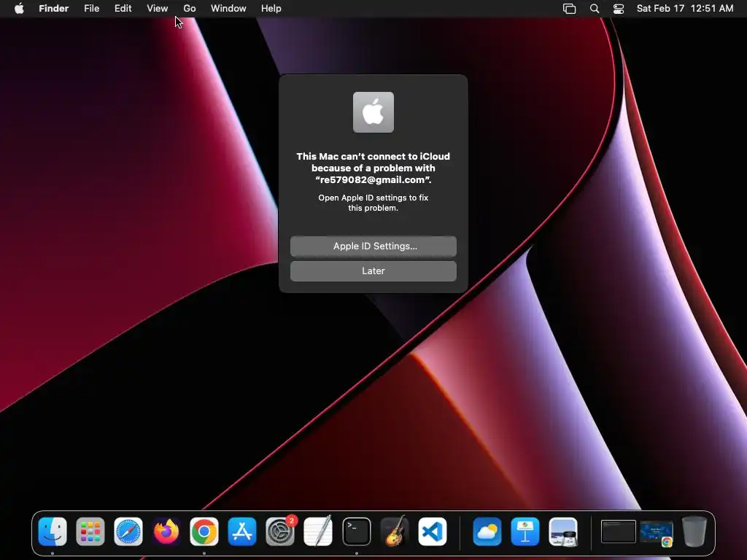Click the date and time in the menu bar
This screenshot has height=560, width=747.
(x=685, y=9)
